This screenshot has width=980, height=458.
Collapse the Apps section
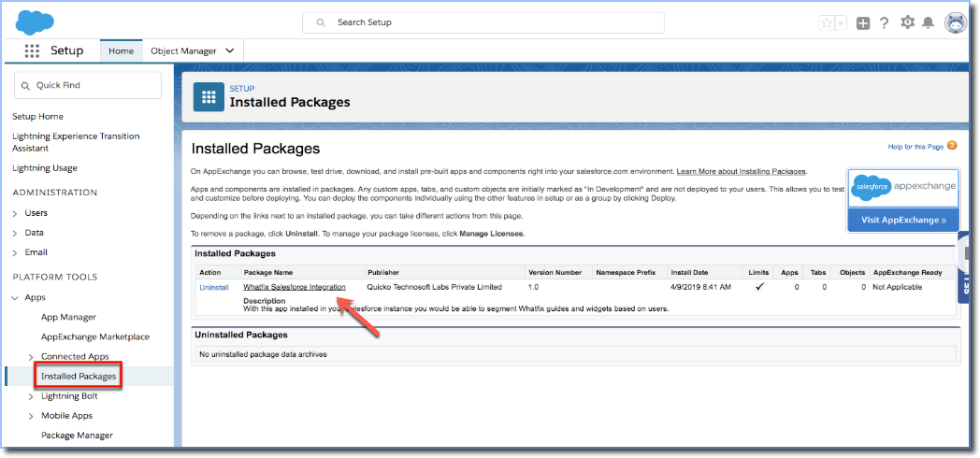(15, 298)
